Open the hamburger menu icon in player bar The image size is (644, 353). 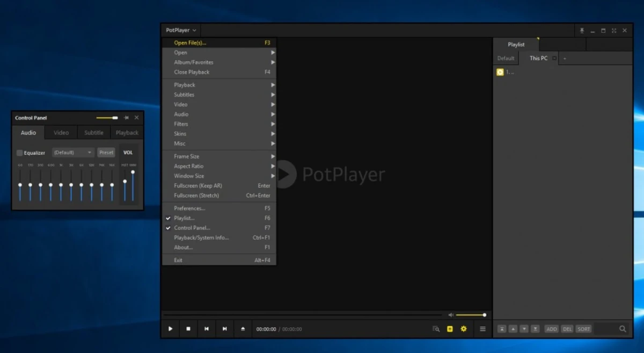click(x=482, y=329)
